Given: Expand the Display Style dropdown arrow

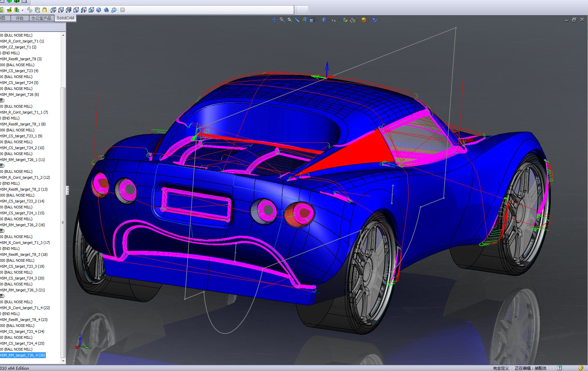Looking at the screenshot, I should [328, 20].
